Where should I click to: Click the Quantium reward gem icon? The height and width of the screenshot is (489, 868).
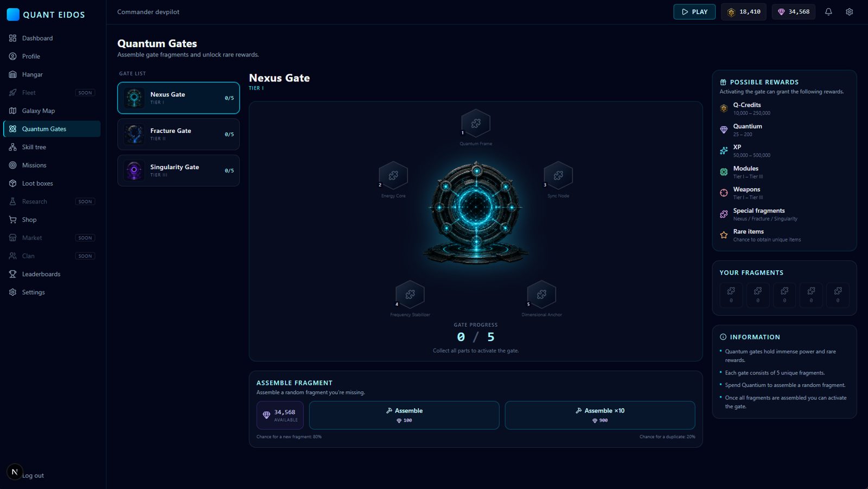724,130
